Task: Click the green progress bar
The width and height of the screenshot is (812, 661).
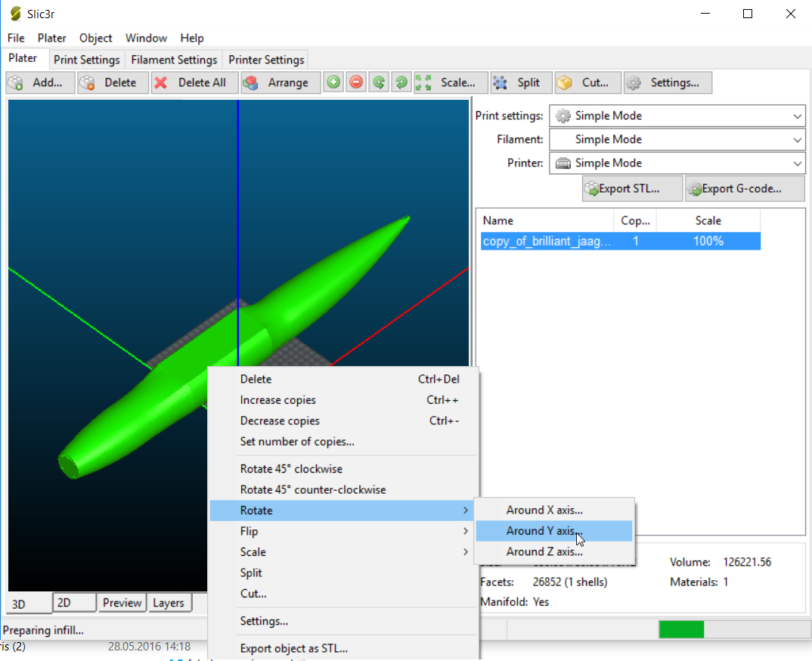Action: point(681,629)
